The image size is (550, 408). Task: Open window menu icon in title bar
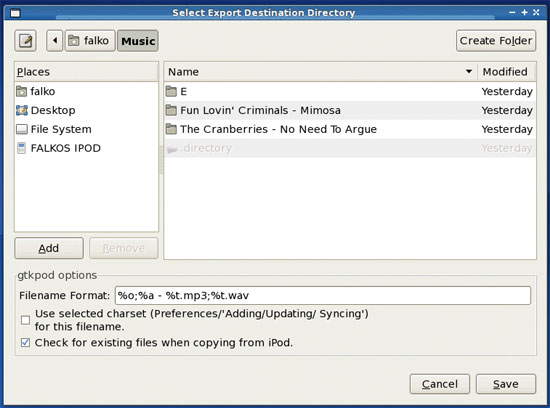tap(15, 13)
